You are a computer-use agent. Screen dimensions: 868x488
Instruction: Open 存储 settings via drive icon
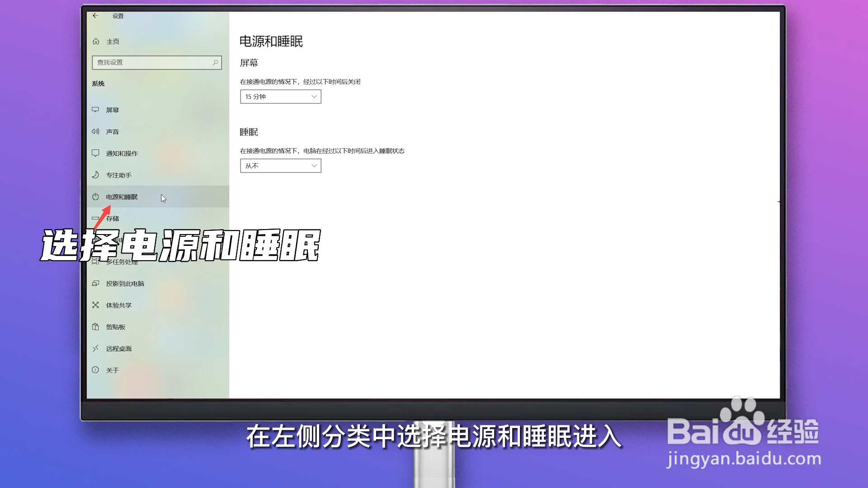click(x=95, y=218)
